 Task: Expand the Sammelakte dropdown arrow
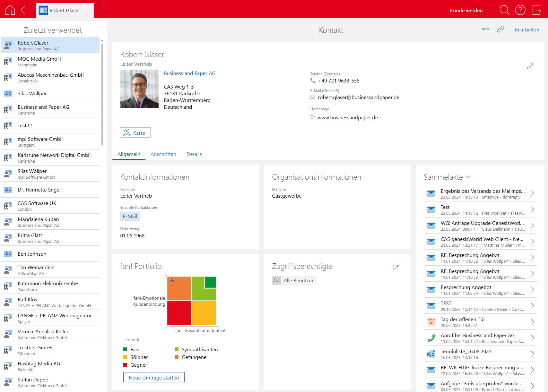coord(468,177)
